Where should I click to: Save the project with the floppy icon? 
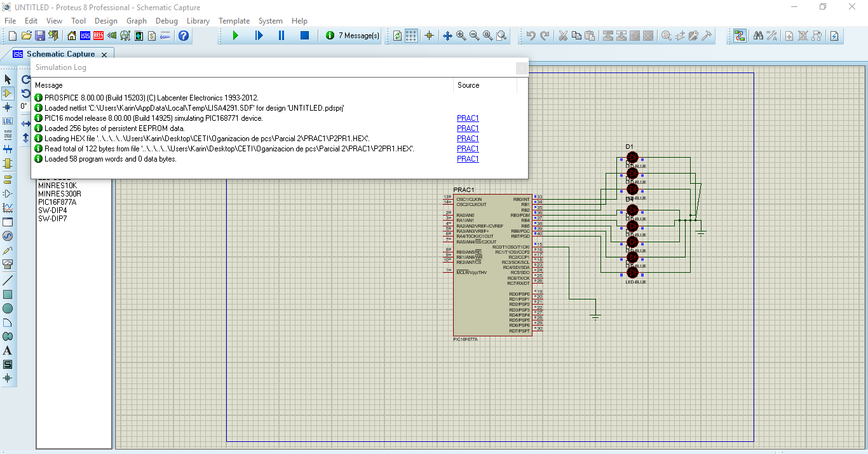39,36
